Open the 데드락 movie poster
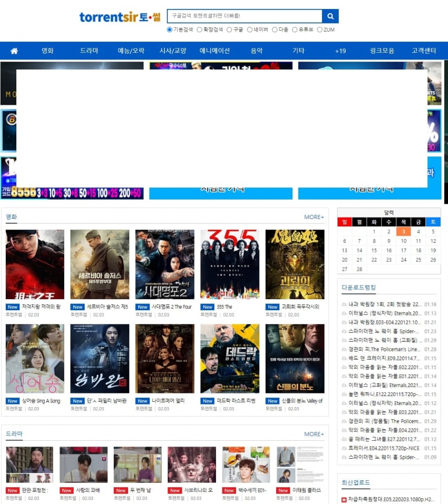 230,359
